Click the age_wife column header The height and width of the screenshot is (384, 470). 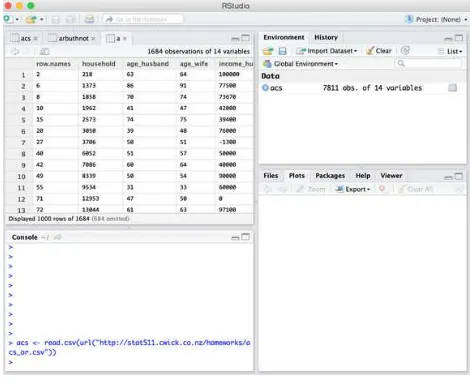click(x=194, y=64)
